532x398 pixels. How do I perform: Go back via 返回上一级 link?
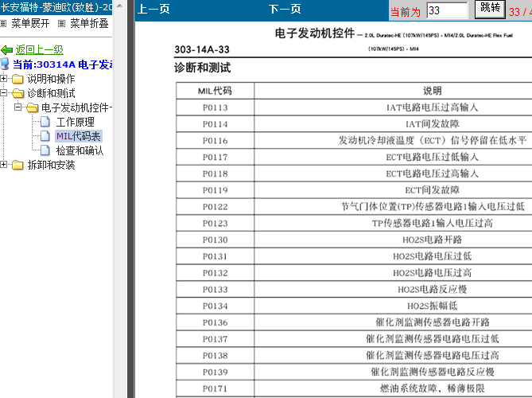tap(39, 50)
